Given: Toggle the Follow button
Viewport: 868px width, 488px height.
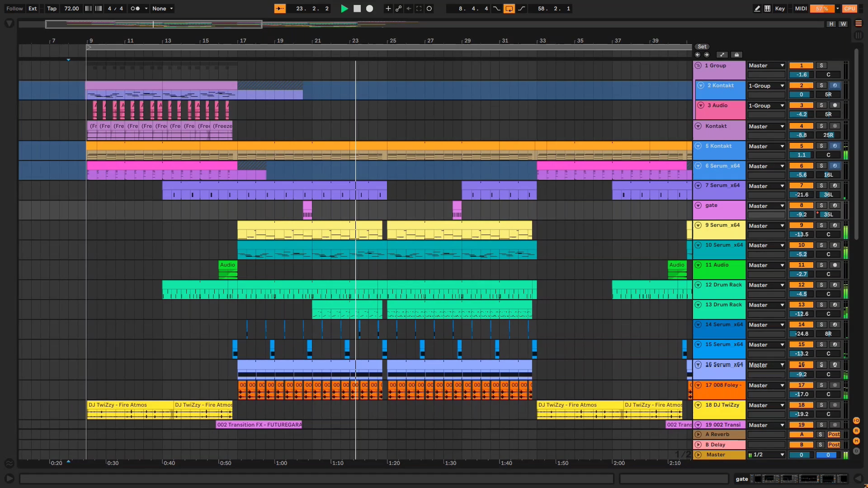Looking at the screenshot, I should (14, 9).
